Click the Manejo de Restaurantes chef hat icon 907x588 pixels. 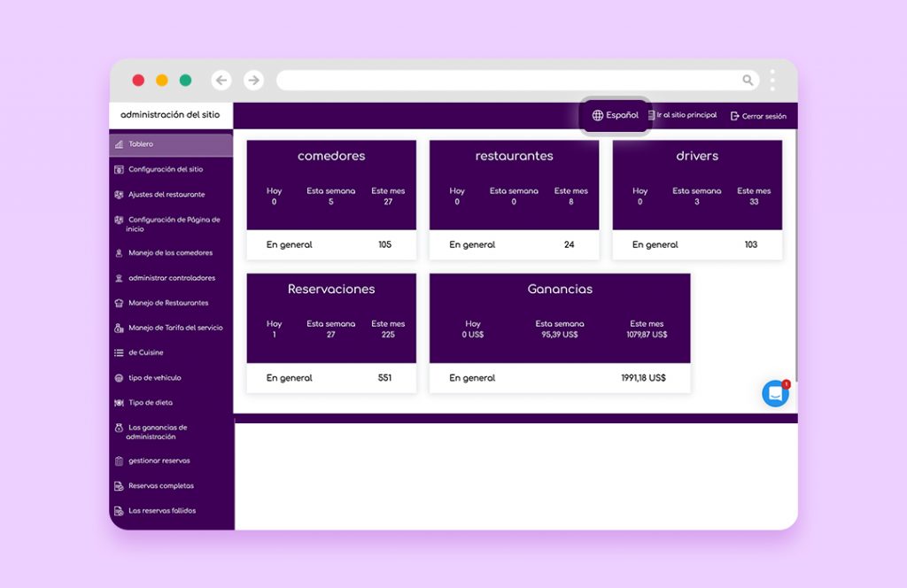click(x=119, y=303)
